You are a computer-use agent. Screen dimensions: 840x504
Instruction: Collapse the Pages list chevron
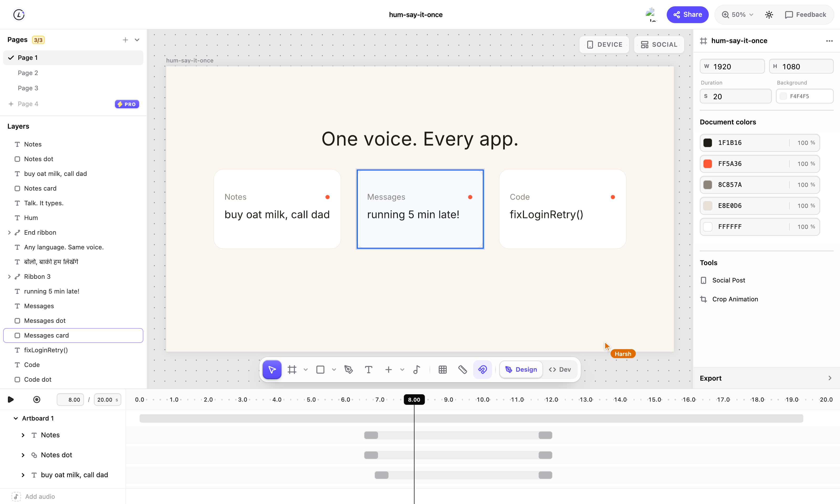point(137,40)
